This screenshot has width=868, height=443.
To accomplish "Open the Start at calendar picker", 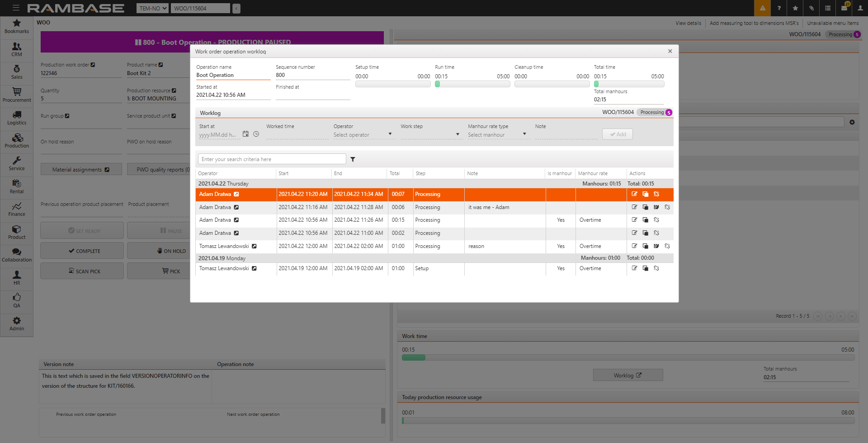I will point(245,134).
